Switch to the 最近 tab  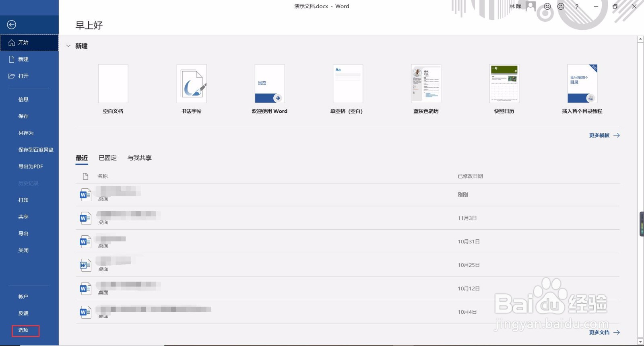[82, 158]
